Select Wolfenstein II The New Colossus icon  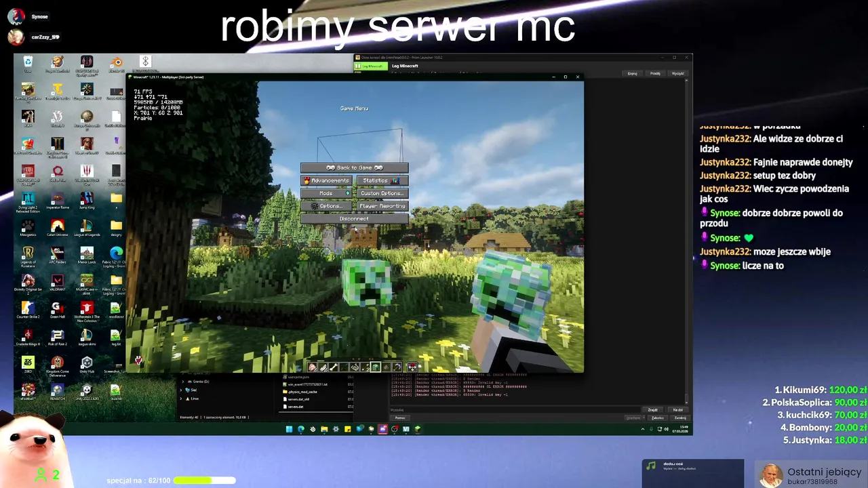point(87,311)
